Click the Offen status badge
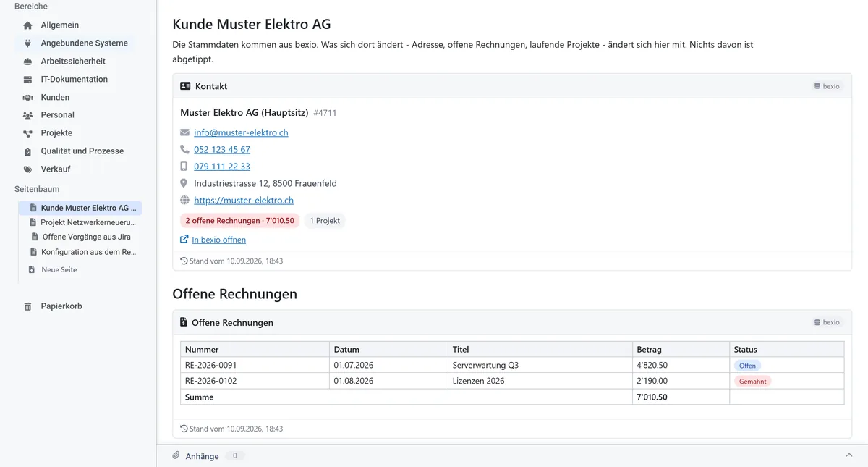The width and height of the screenshot is (868, 467). [x=747, y=366]
